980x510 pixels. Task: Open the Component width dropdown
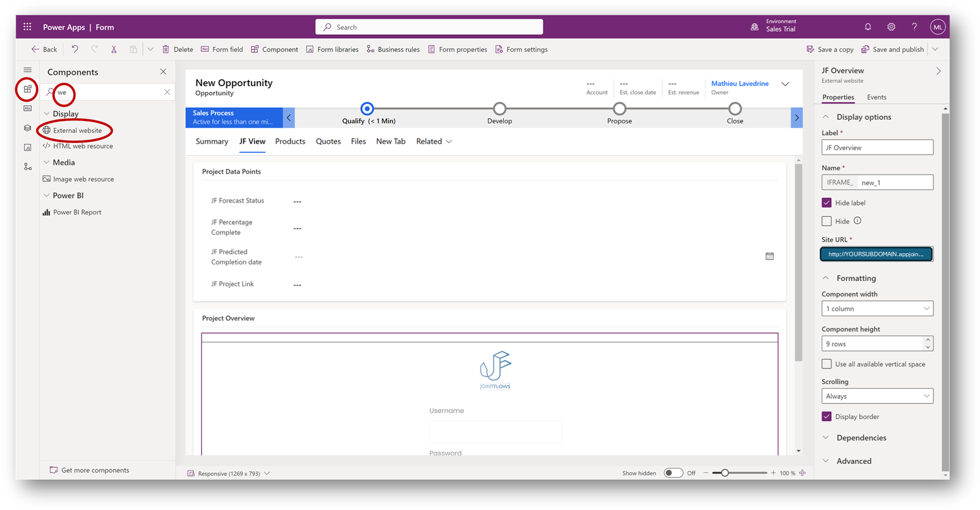877,309
